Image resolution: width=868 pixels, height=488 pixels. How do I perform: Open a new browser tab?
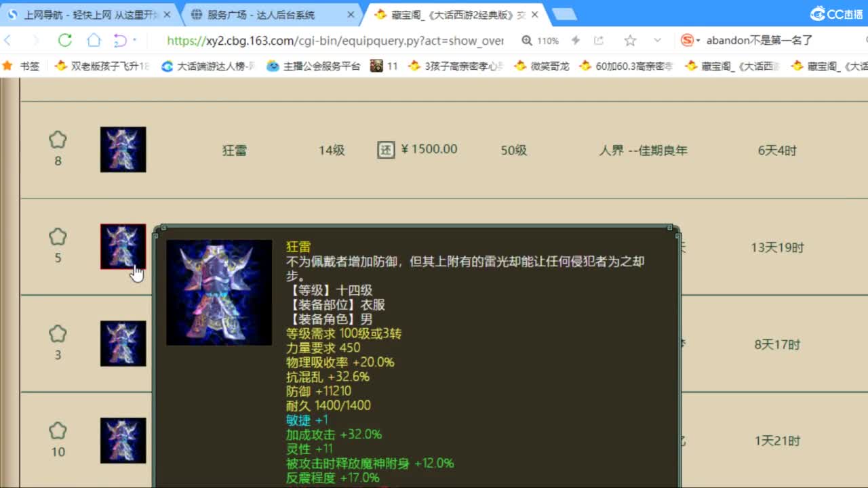pos(564,14)
